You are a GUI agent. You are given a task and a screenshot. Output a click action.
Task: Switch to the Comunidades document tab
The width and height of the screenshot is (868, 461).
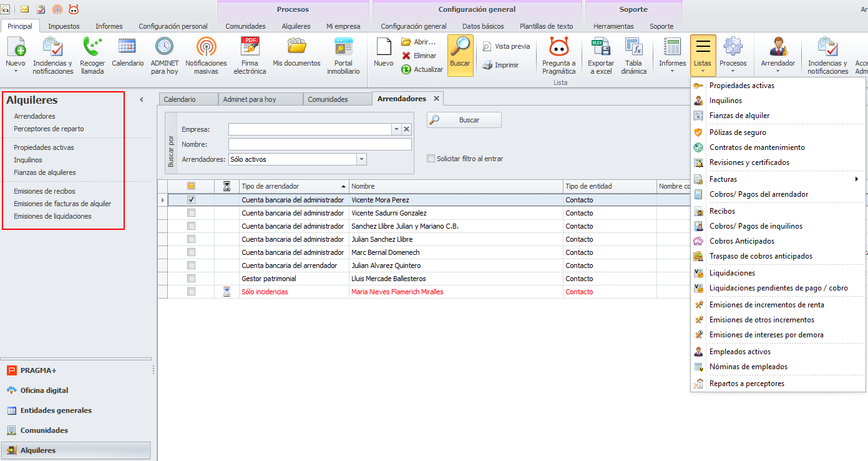[328, 99]
